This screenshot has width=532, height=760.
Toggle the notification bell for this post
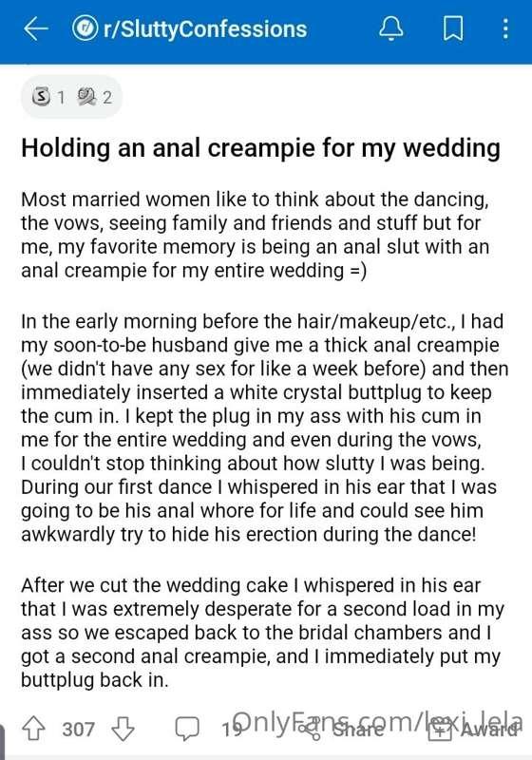(390, 28)
